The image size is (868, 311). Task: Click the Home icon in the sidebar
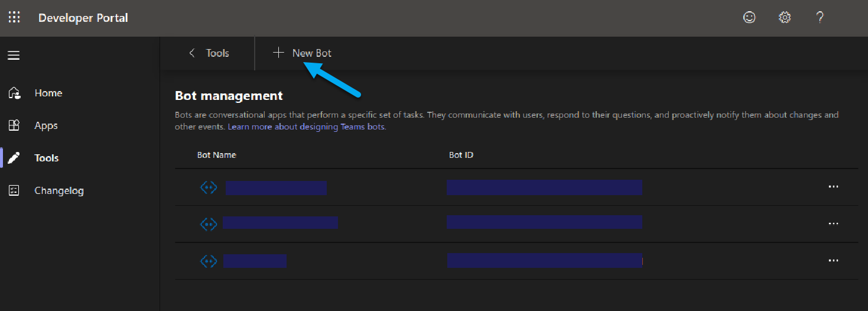(14, 93)
